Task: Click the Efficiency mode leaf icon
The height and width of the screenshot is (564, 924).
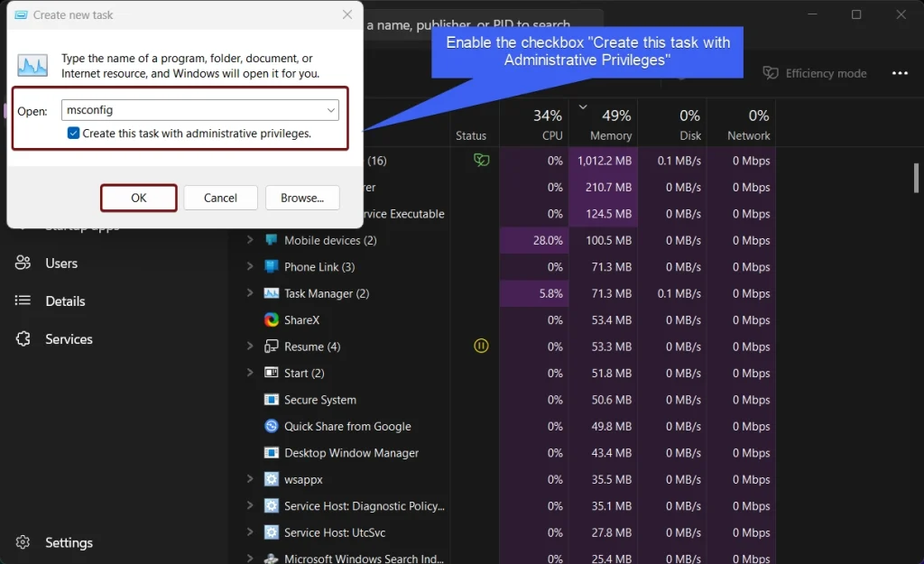Action: [x=771, y=73]
